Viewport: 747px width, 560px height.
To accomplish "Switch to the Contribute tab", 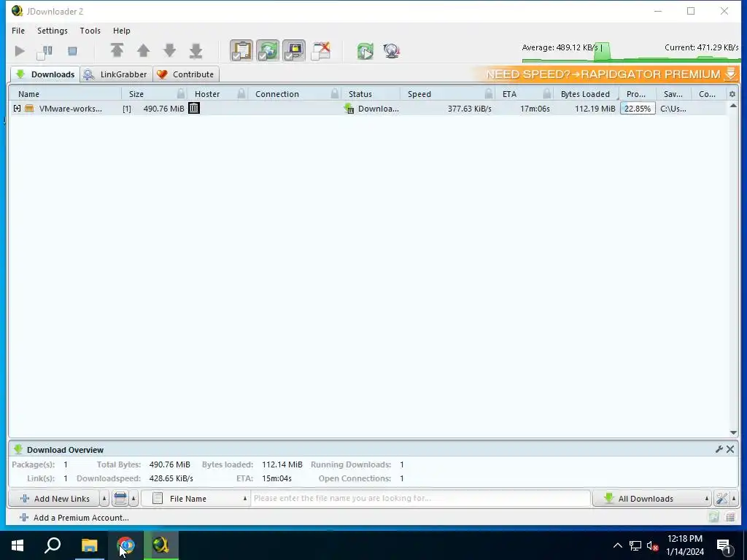I will click(186, 74).
